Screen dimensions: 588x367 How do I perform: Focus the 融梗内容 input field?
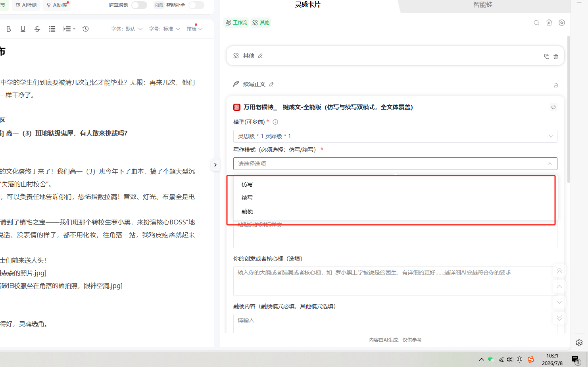[395, 324]
